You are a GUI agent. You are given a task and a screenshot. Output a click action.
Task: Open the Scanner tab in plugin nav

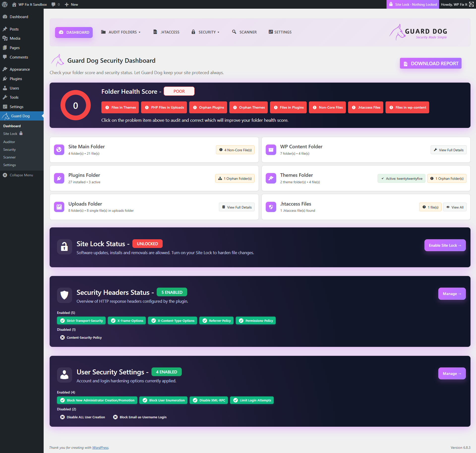[244, 32]
